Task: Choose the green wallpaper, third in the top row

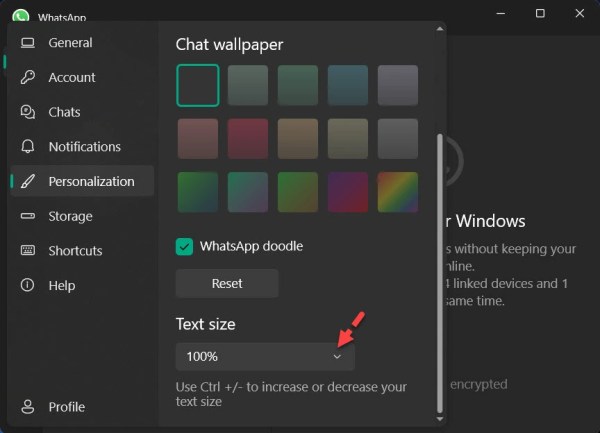Action: [x=298, y=85]
